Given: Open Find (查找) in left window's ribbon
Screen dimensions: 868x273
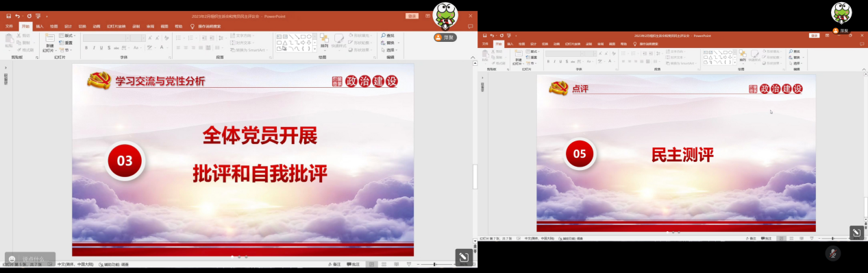Looking at the screenshot, I should 388,36.
